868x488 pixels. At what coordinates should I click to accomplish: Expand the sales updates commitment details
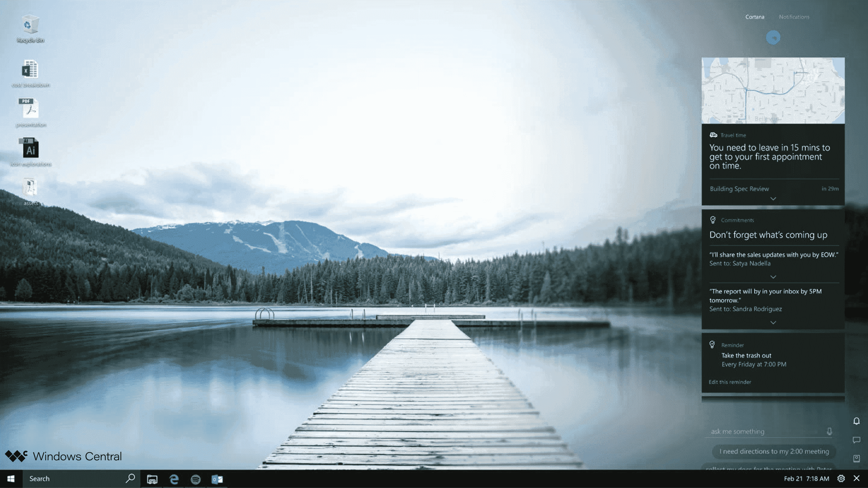pyautogui.click(x=773, y=276)
